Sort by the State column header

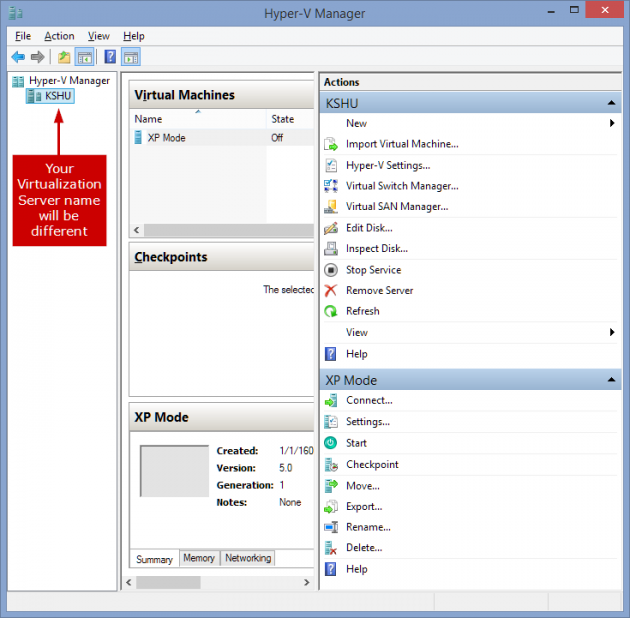click(x=290, y=119)
